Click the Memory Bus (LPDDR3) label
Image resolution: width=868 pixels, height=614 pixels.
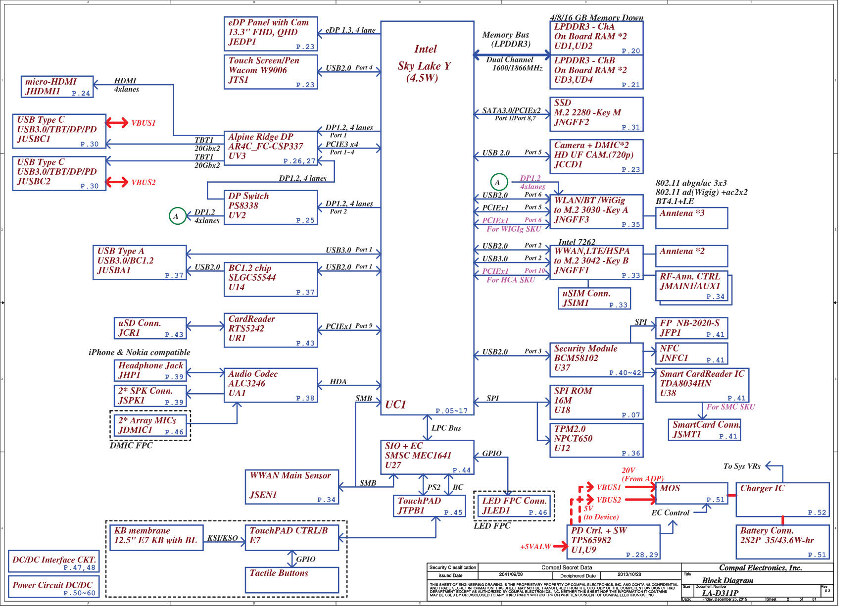click(x=506, y=39)
